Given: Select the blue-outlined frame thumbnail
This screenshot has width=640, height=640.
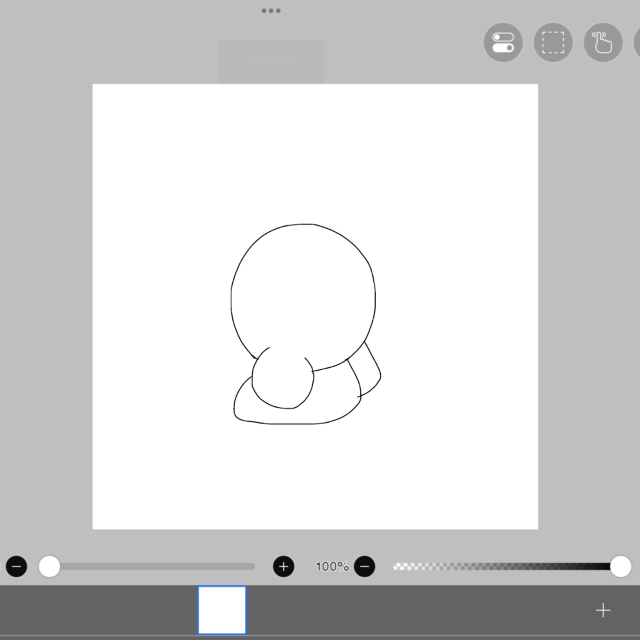Looking at the screenshot, I should [x=222, y=610].
